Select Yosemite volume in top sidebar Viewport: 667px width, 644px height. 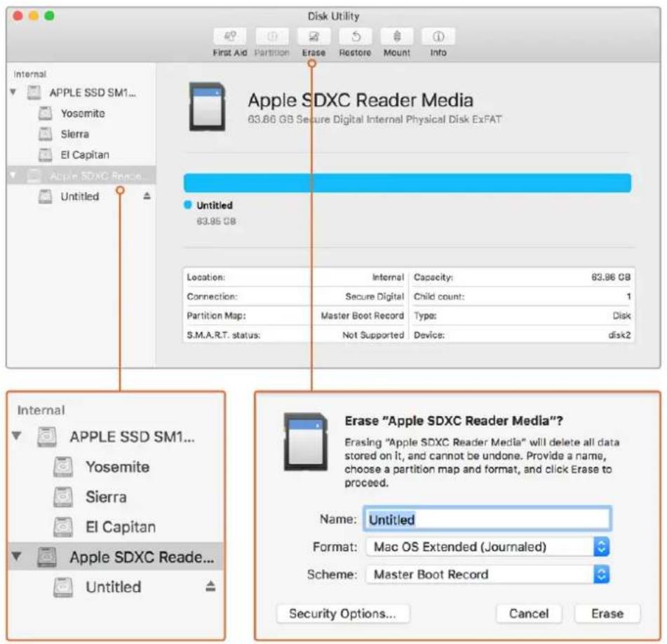pos(83,113)
